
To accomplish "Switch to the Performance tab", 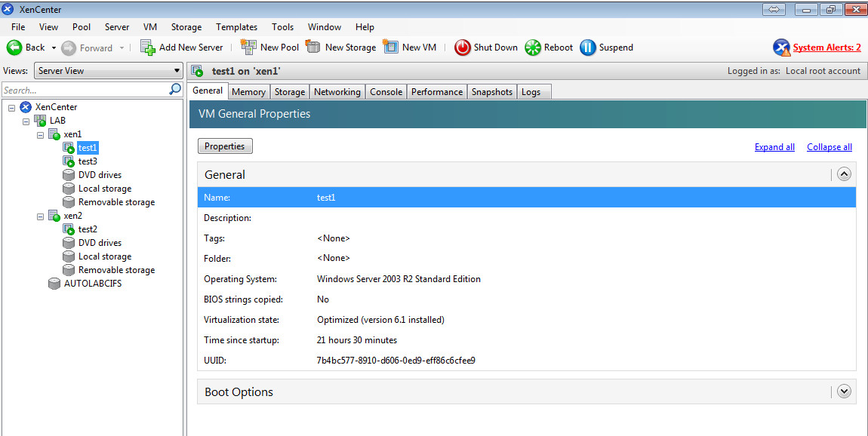I will [x=436, y=92].
